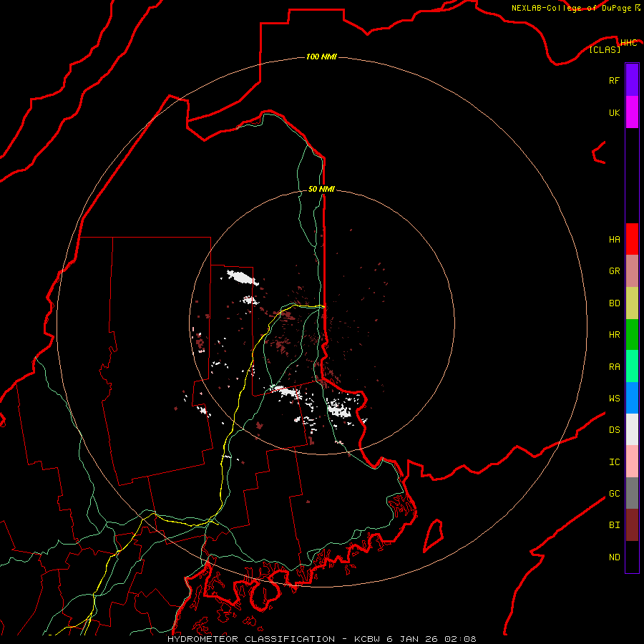
Task: Click the BI legend label
Action: pos(614,525)
